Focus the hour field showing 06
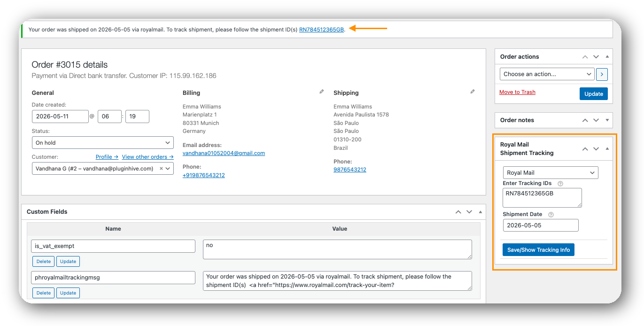This screenshot has height=326, width=644. (109, 116)
